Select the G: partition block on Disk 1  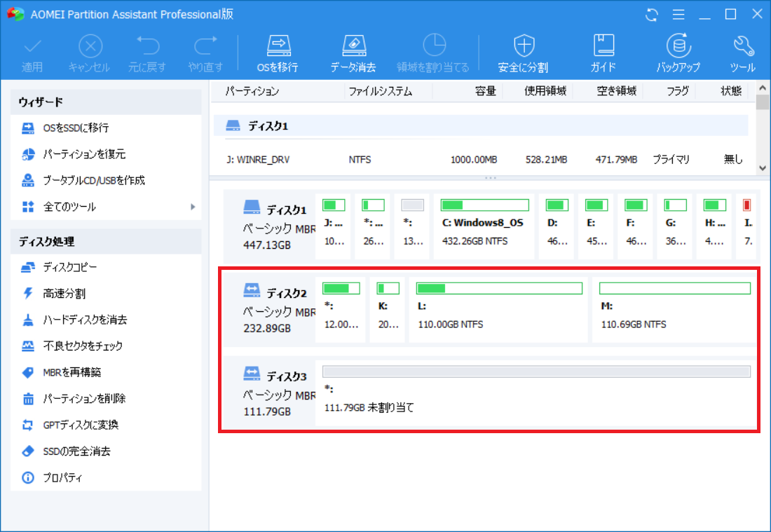674,226
